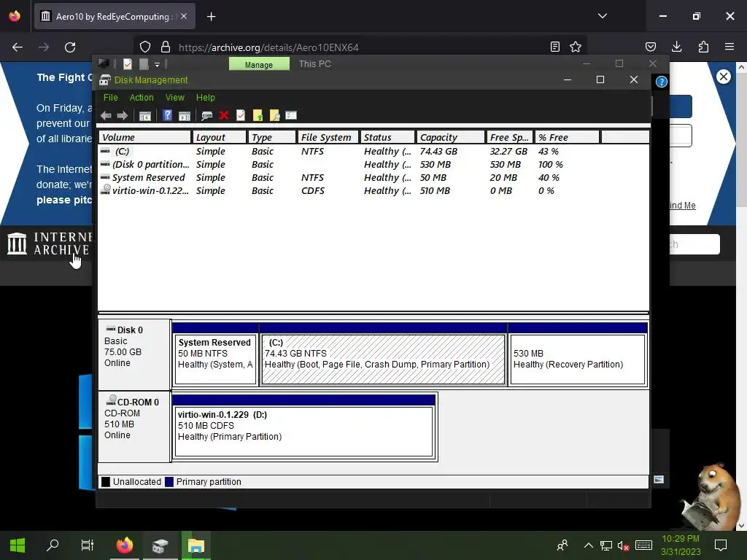Click the Properties quick-access icon in This PC window
The height and width of the screenshot is (560, 747).
click(x=127, y=64)
